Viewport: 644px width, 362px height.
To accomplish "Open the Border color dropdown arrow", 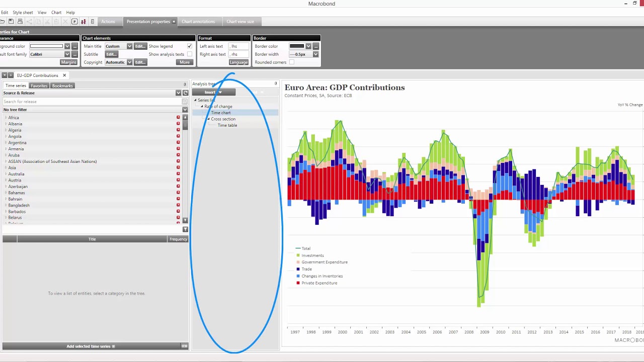I will 308,46.
